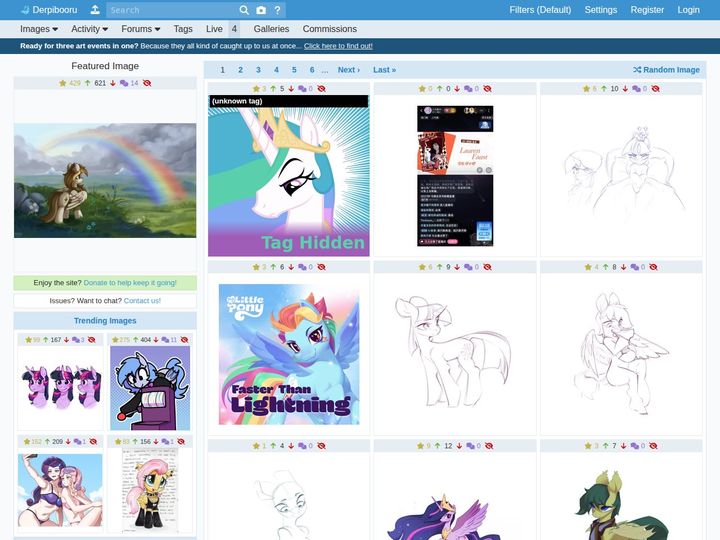Screen dimensions: 720x540
Task: Open the Live streams page
Action: (x=214, y=29)
